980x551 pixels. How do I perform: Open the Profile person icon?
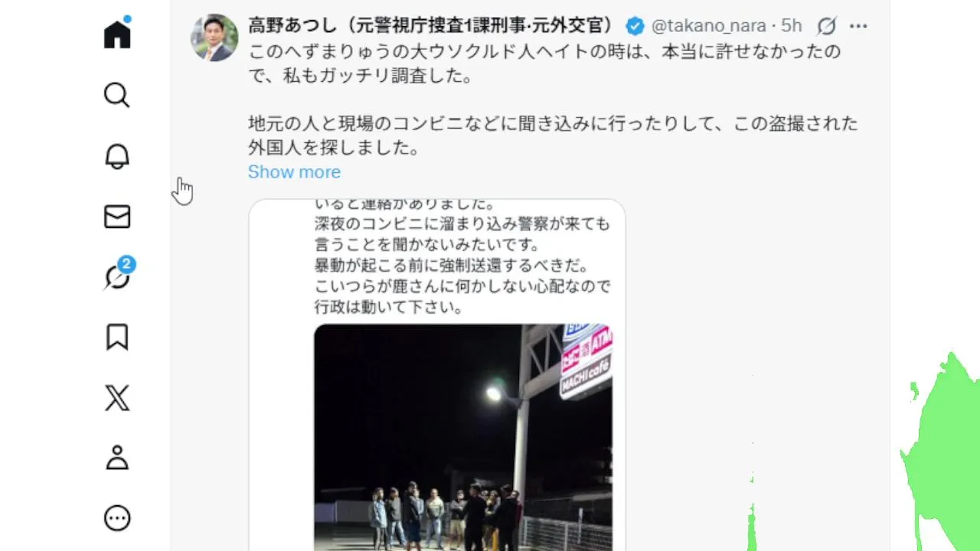click(117, 458)
